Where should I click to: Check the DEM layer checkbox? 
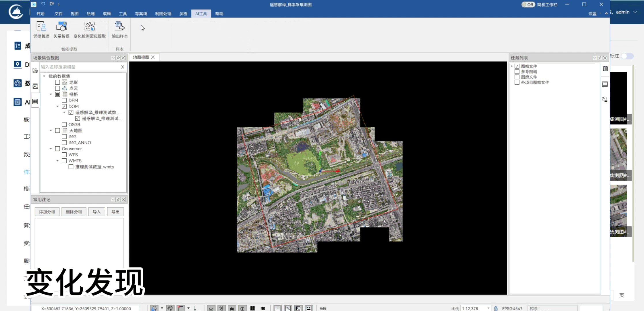click(64, 100)
